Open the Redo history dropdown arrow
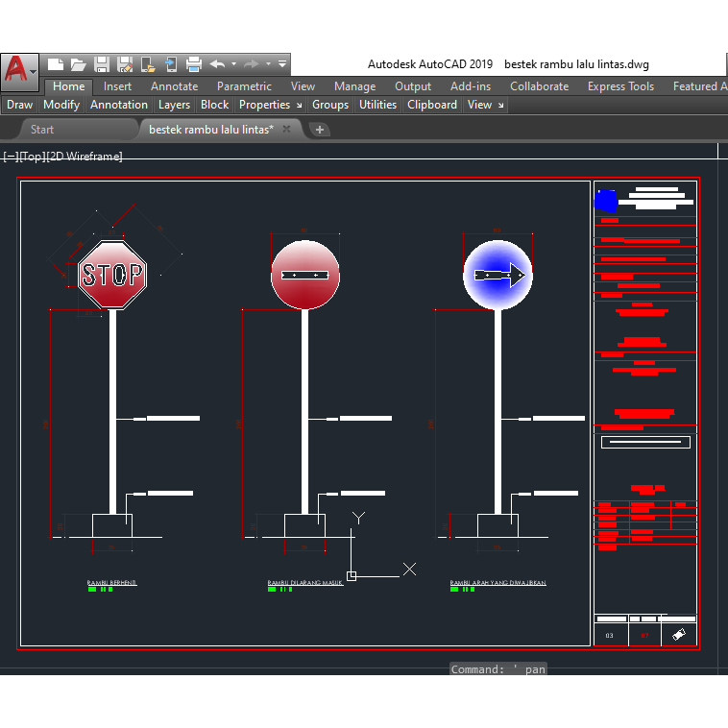The height and width of the screenshot is (728, 728). point(268,64)
